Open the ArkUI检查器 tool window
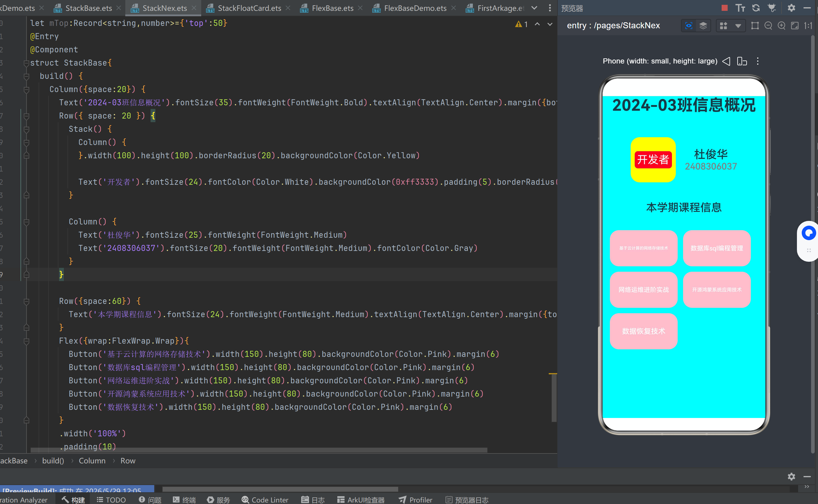 point(361,500)
